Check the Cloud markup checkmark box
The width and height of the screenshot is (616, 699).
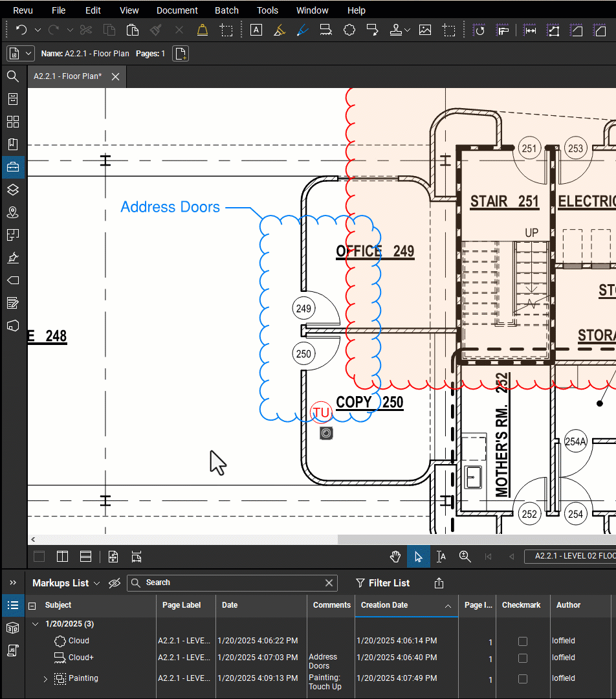coord(523,641)
